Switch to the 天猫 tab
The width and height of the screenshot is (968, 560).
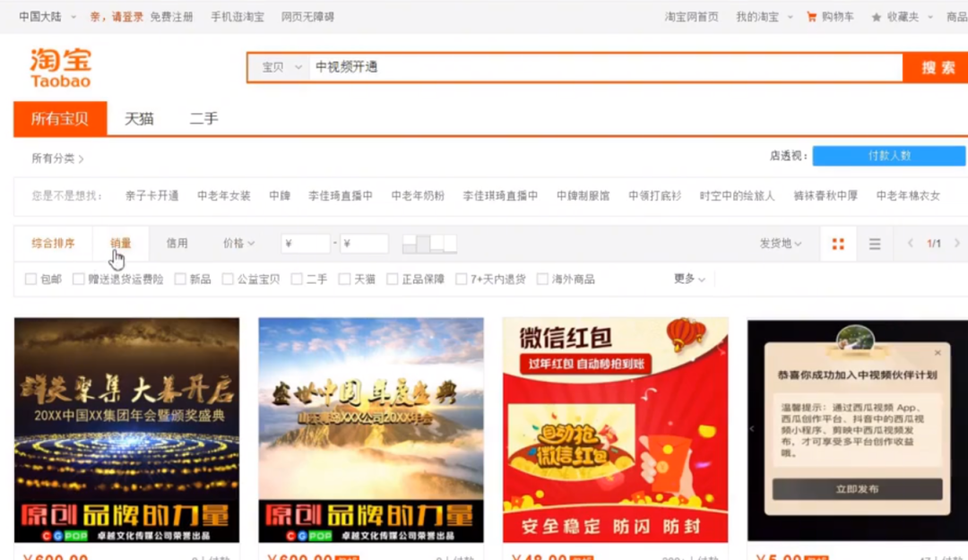point(139,118)
